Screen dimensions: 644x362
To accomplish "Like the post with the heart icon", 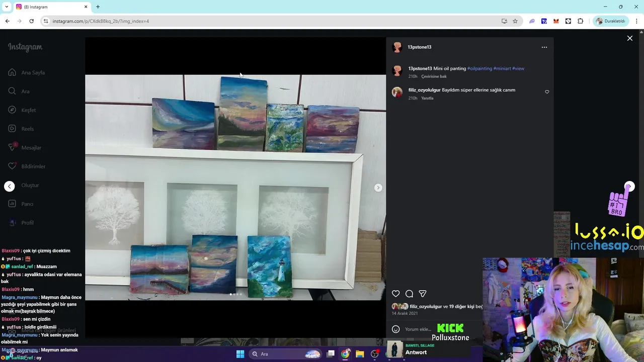I will (396, 294).
